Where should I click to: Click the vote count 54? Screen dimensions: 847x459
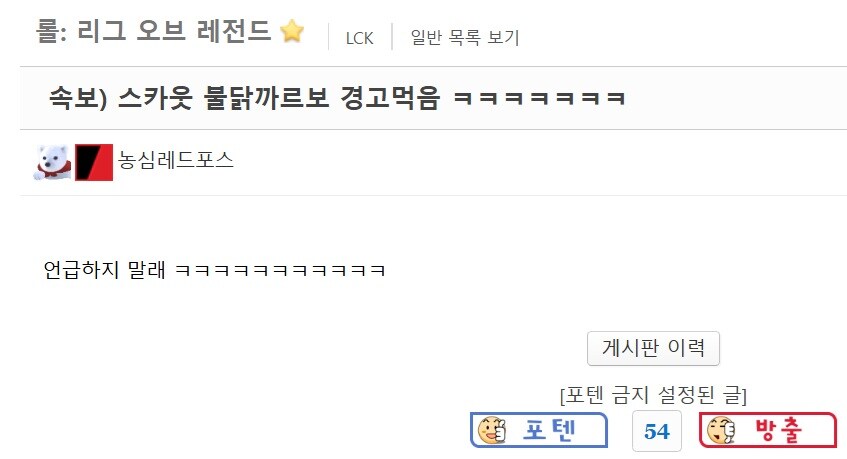pos(657,431)
